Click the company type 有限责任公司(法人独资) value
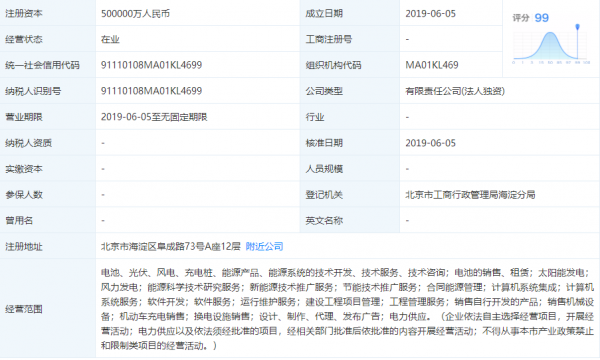Screen dimensions: 600x360 (455, 91)
